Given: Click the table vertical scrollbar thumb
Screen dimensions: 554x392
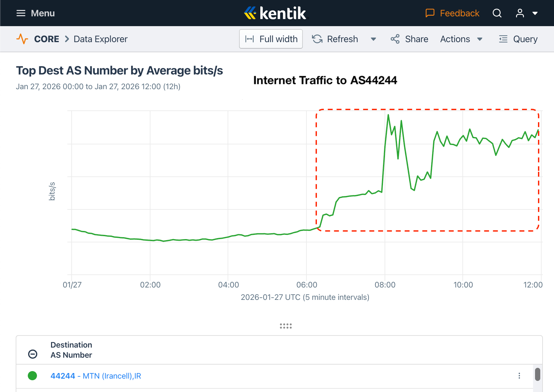Looking at the screenshot, I should (537, 374).
